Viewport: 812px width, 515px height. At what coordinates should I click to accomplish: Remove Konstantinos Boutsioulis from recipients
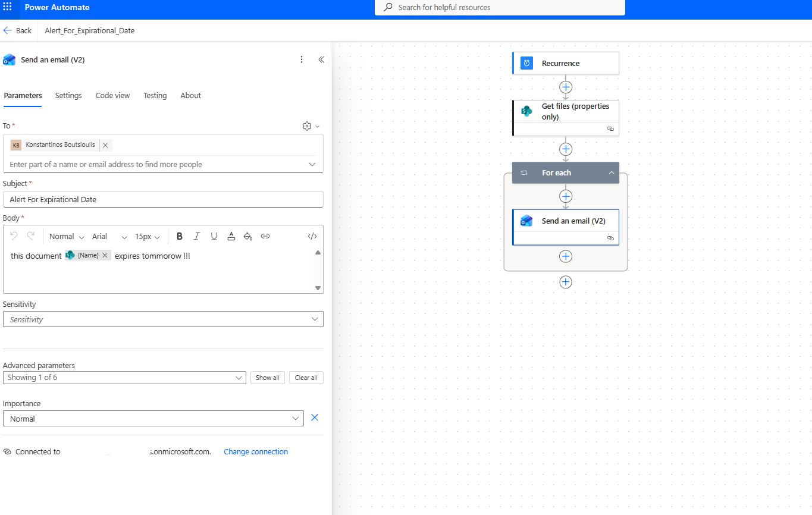105,145
